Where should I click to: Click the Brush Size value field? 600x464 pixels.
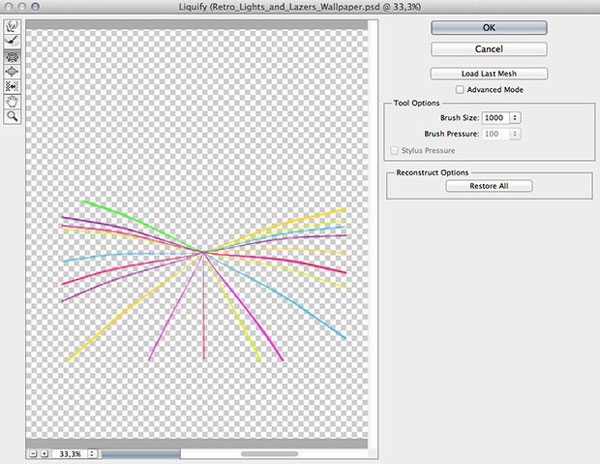(496, 118)
